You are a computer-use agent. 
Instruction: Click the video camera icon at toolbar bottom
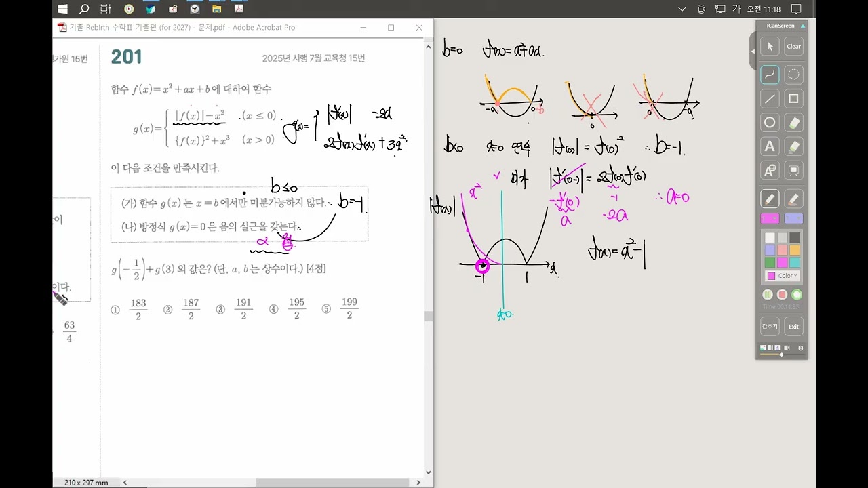787,348
